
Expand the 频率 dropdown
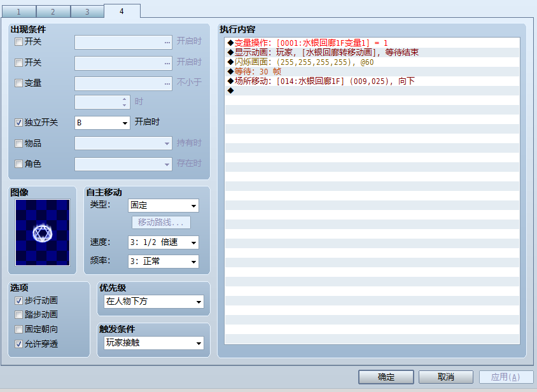click(164, 262)
